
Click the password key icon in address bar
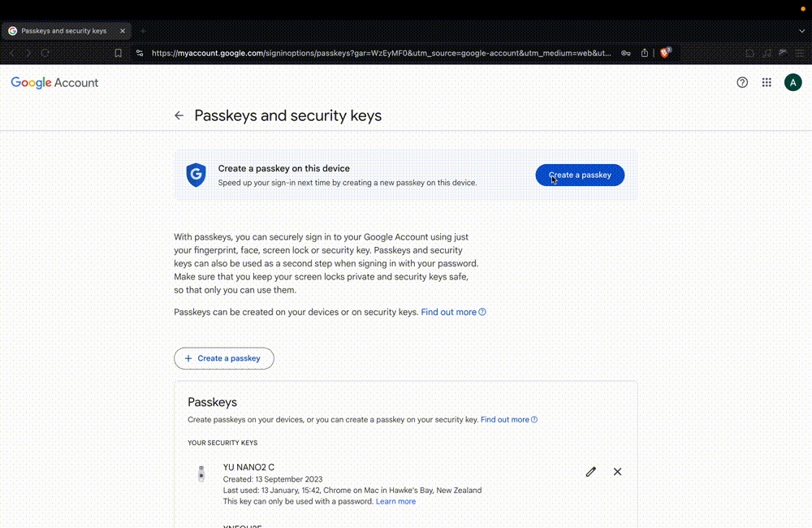click(x=625, y=53)
